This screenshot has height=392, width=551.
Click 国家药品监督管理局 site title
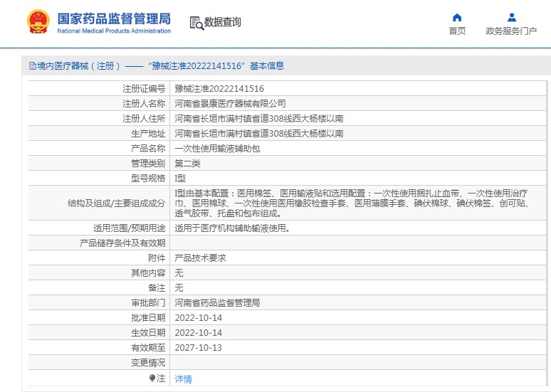tap(114, 18)
